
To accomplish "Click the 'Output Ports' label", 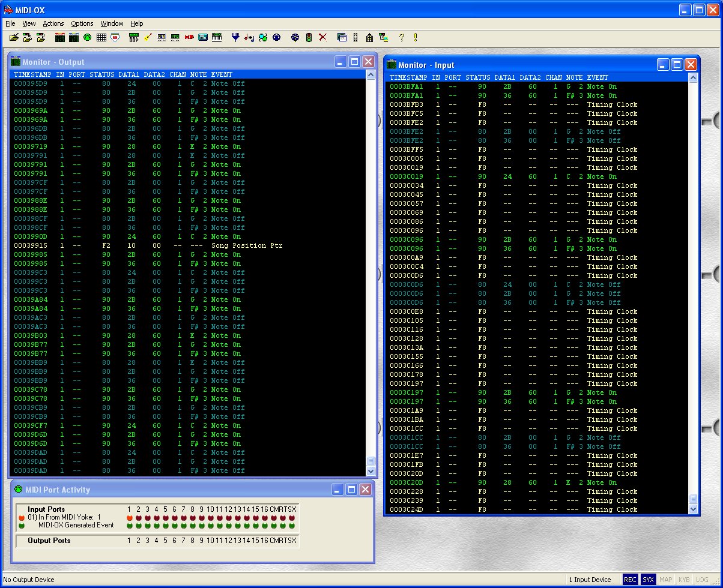I will (x=49, y=541).
